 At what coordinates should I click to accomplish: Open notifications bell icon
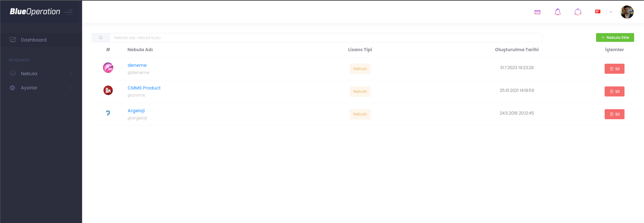tap(557, 12)
